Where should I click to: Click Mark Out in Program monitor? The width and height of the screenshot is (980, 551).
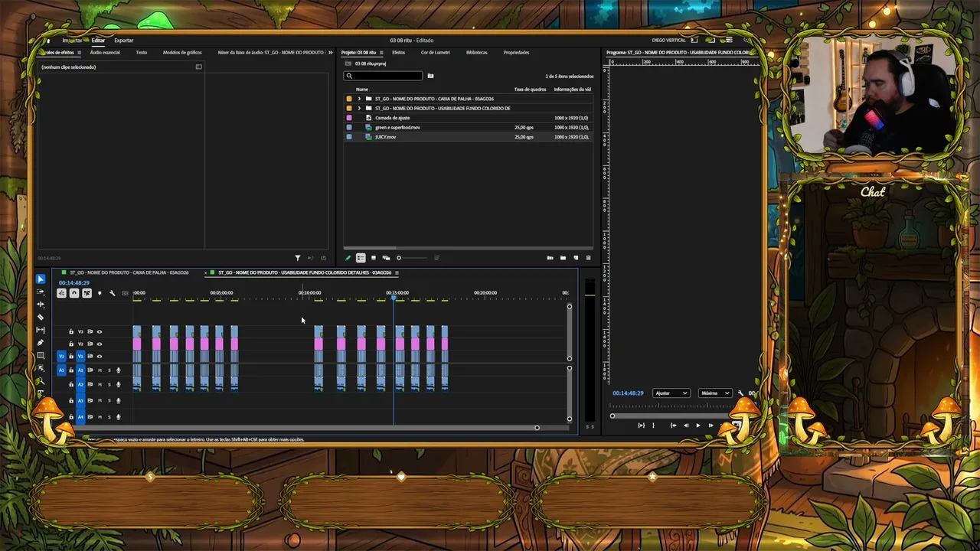[653, 425]
